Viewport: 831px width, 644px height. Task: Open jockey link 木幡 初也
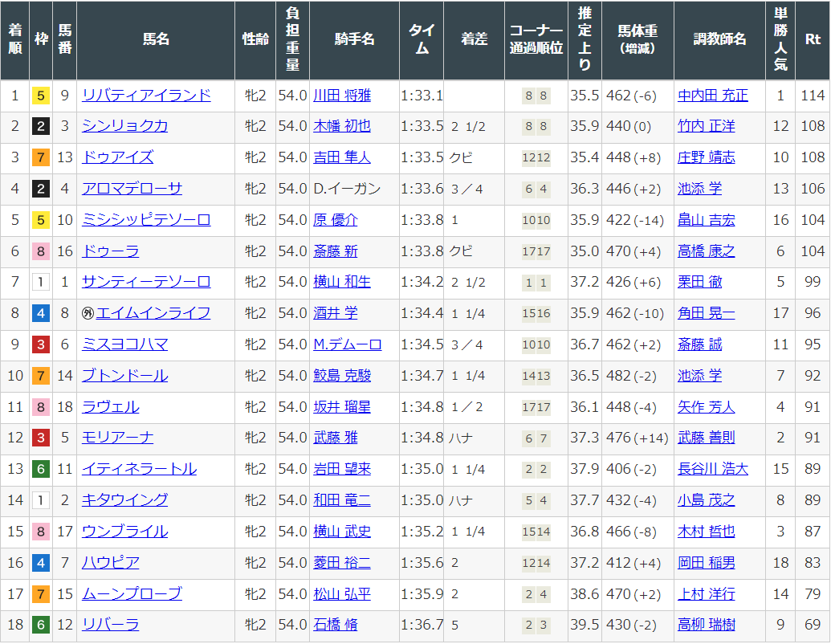[x=342, y=126]
